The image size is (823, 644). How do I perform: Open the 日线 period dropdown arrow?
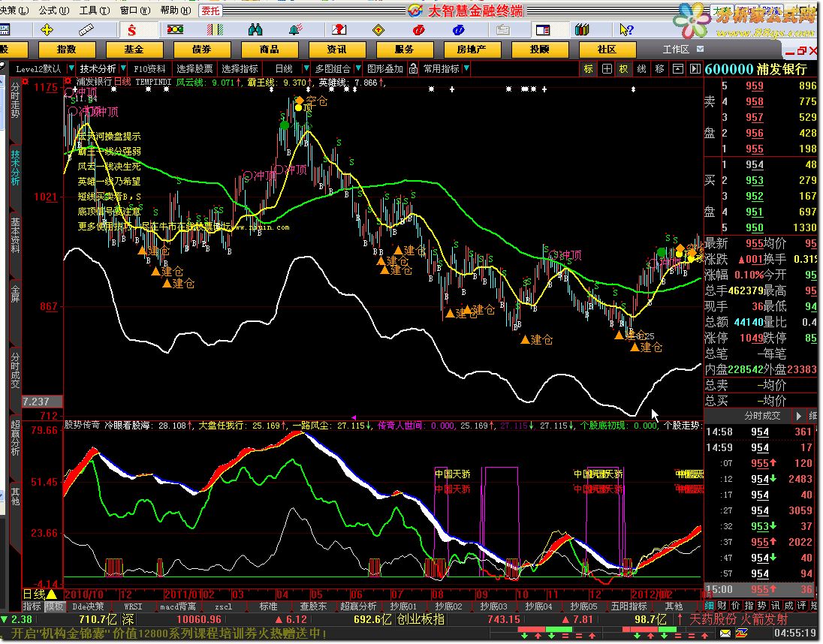point(306,68)
